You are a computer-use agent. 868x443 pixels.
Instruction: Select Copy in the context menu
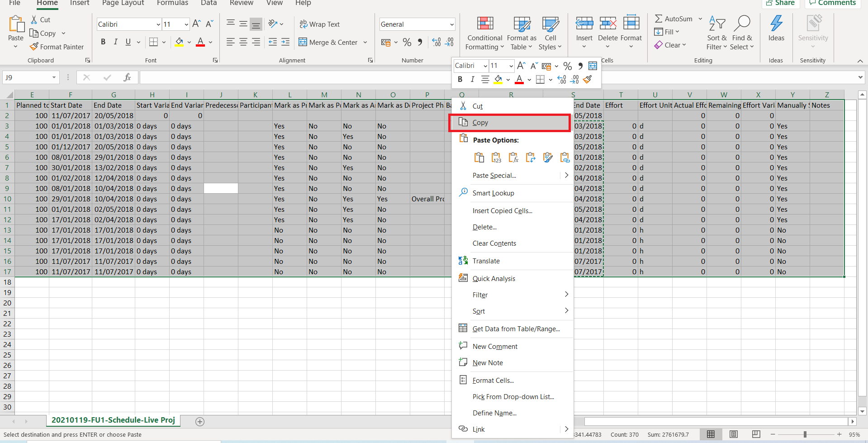pyautogui.click(x=509, y=123)
